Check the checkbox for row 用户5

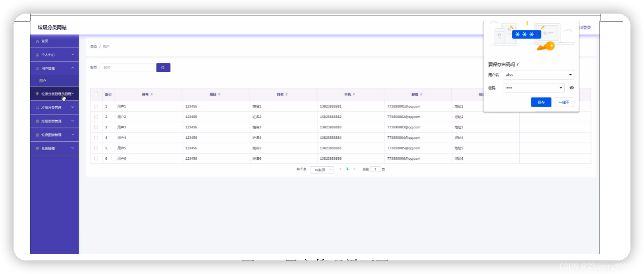tap(96, 148)
